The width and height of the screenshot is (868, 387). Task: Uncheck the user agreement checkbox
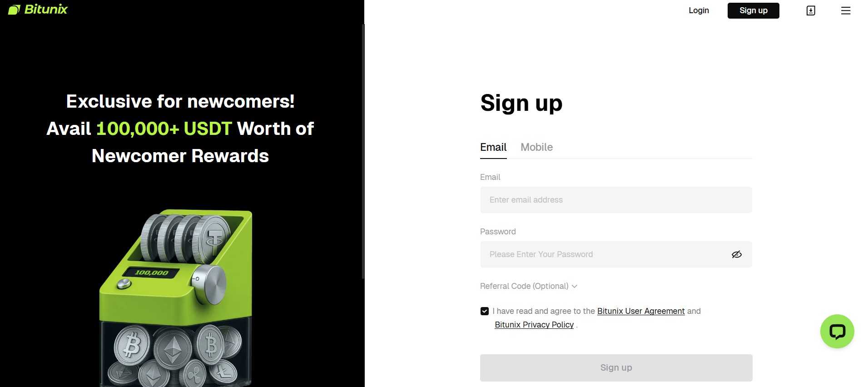tap(484, 311)
